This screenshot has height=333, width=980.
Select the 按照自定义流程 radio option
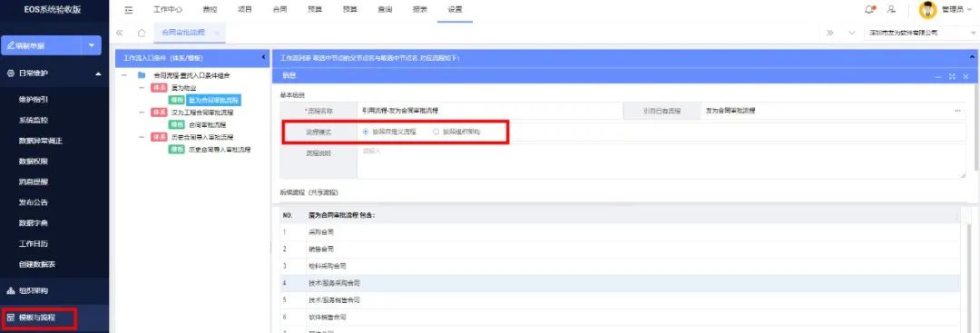pos(366,132)
